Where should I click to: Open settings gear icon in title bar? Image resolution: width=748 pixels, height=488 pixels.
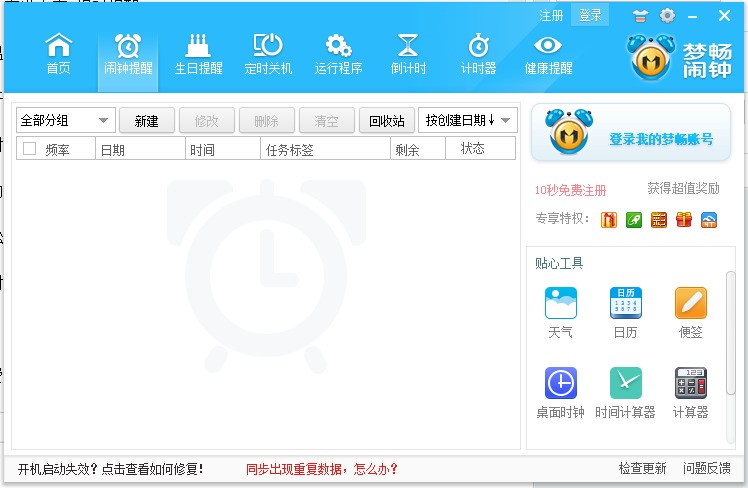[667, 16]
